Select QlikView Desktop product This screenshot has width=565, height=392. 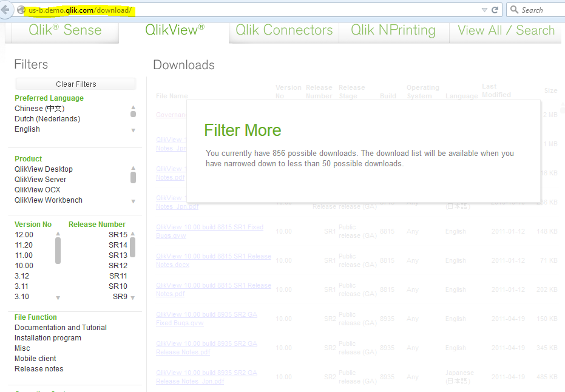44,169
